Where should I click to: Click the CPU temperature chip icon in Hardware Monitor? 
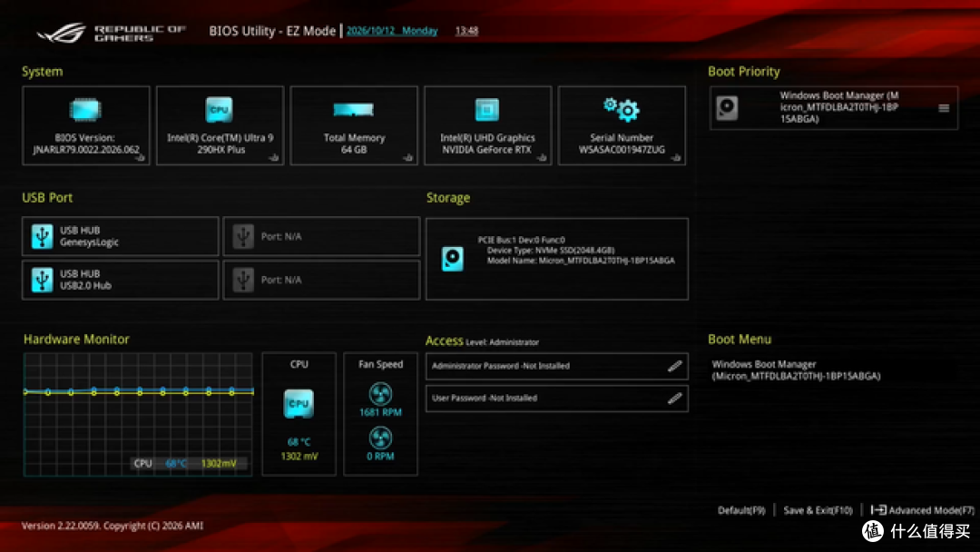pos(299,404)
